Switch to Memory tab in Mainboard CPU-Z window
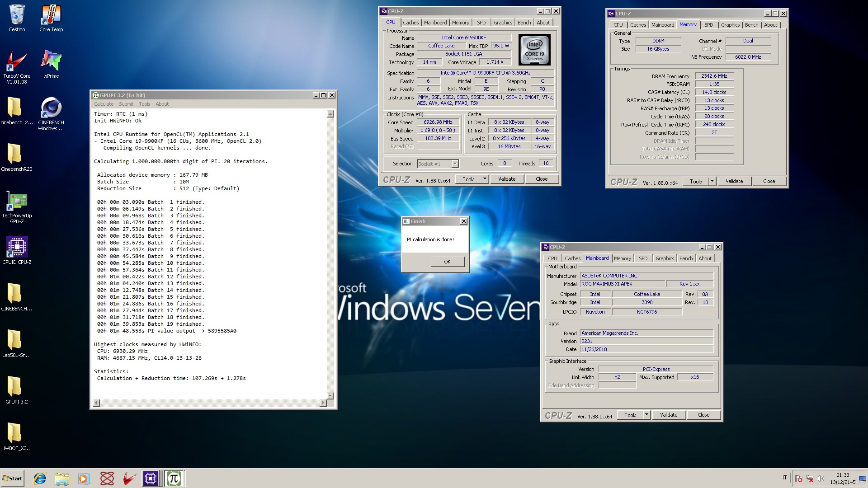This screenshot has width=868, height=488. (622, 258)
